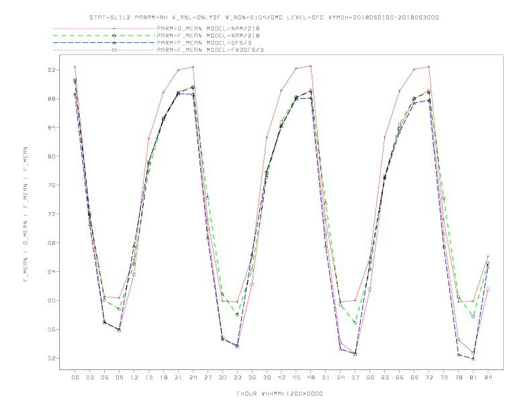This screenshot has height=411, width=532.
Task: Click x-axis forecast hour label 36
Action: (252, 377)
